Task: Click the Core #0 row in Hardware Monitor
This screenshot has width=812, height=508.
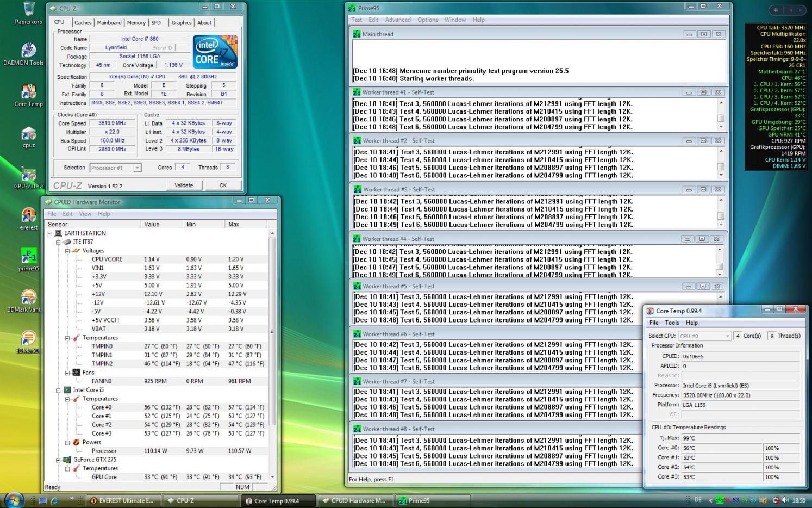Action: [x=158, y=407]
